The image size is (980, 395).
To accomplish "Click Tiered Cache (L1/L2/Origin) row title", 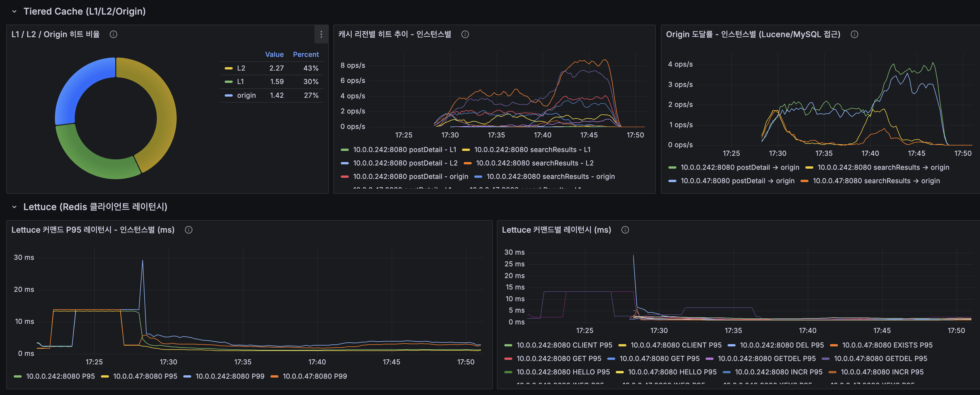I will click(84, 11).
